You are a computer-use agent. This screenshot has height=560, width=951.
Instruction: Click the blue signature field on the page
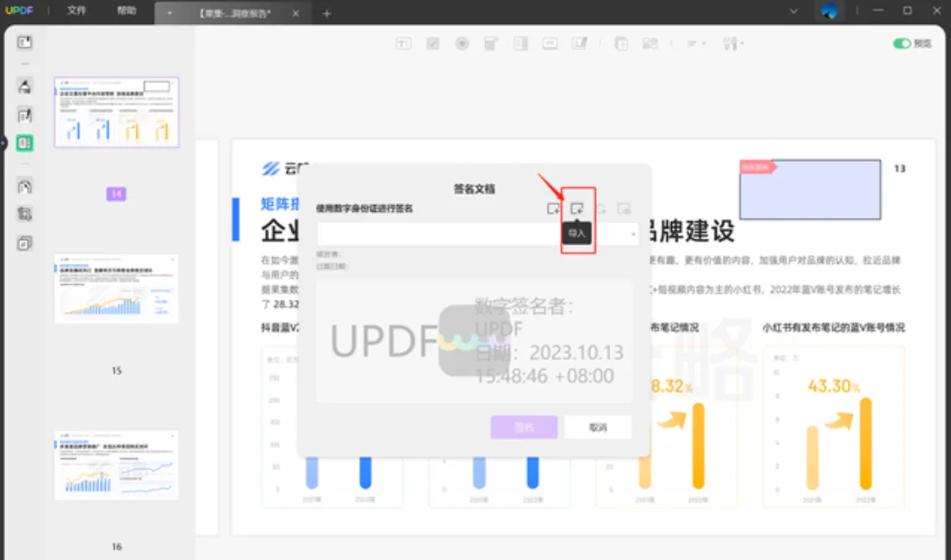[811, 190]
